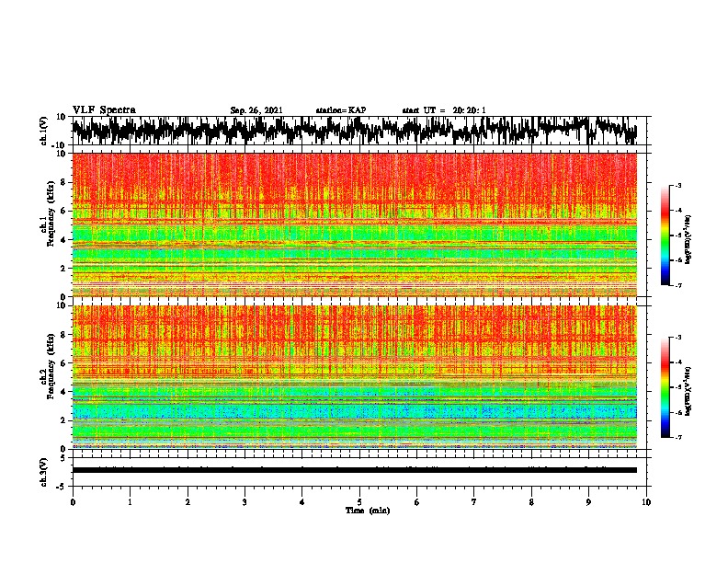Click the time axis tick label "4"
Viewport: 728px width, 563px height.
point(302,502)
